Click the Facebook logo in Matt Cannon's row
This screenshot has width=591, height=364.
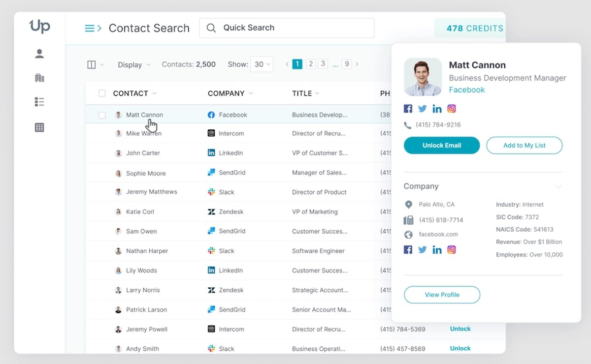pyautogui.click(x=211, y=115)
